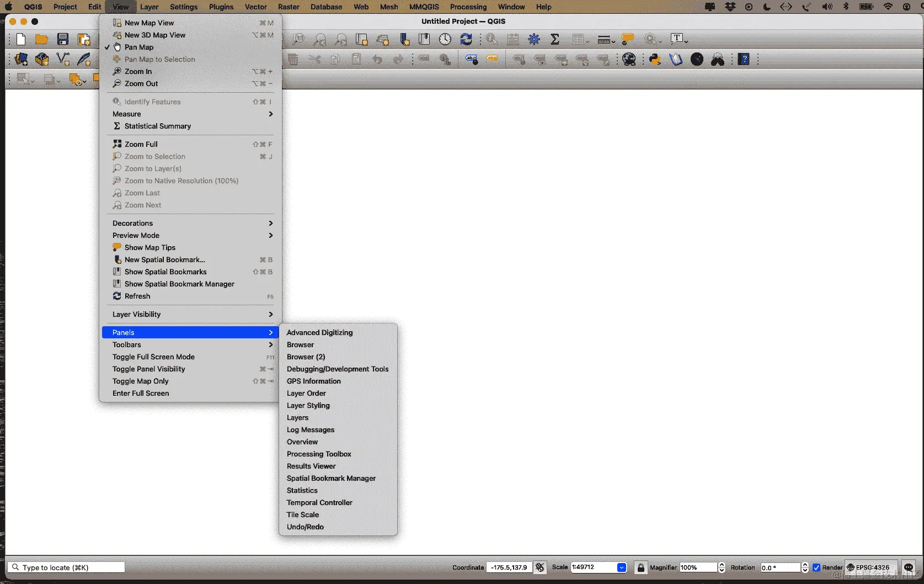Open Temporal Controller clock icon

(x=445, y=39)
